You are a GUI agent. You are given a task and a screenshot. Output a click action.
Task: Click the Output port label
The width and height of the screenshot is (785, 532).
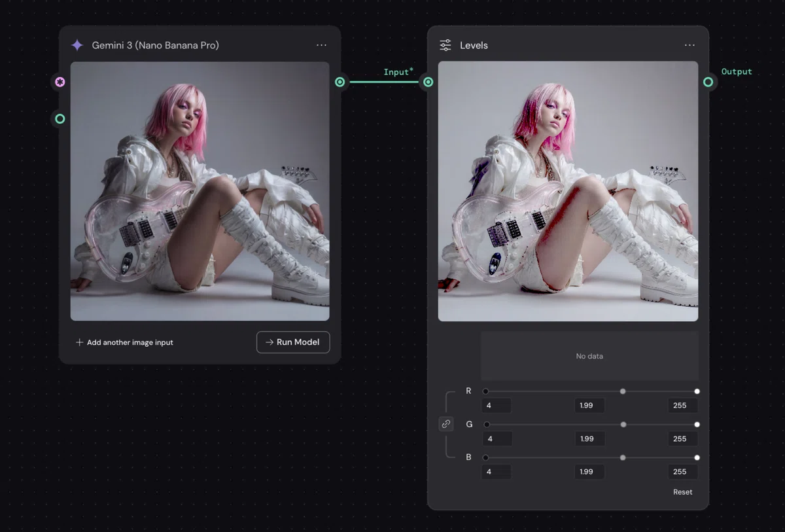(737, 71)
